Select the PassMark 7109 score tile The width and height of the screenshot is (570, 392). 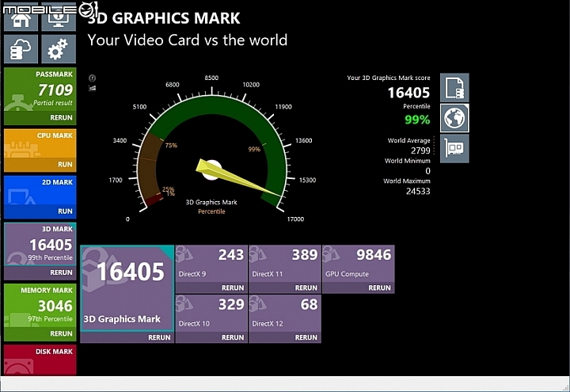40,89
